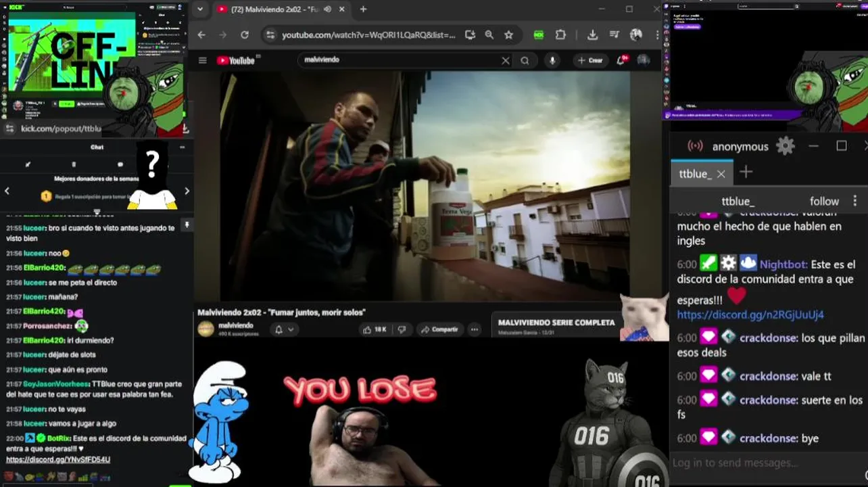Open the Chrome profile avatar
Viewport: 868px width, 487px height.
(x=635, y=35)
